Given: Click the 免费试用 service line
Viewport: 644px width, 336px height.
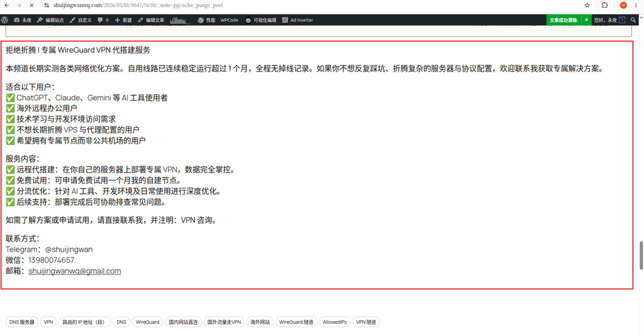Looking at the screenshot, I should [94, 181].
